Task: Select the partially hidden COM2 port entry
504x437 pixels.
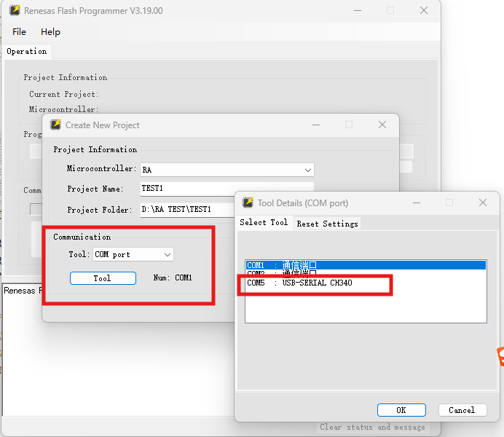Action: [x=366, y=273]
